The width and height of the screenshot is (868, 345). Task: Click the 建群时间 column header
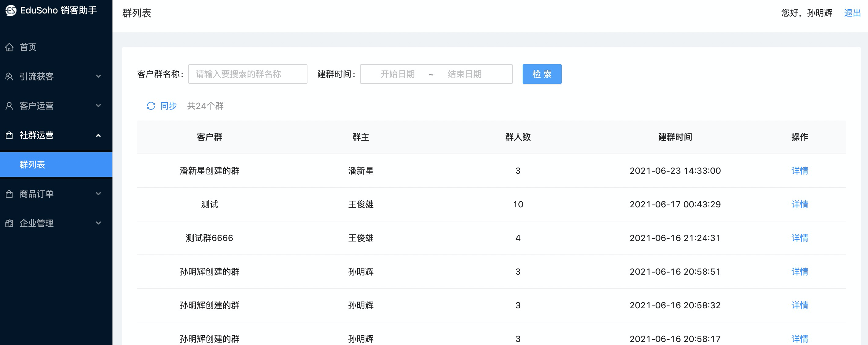pos(675,137)
